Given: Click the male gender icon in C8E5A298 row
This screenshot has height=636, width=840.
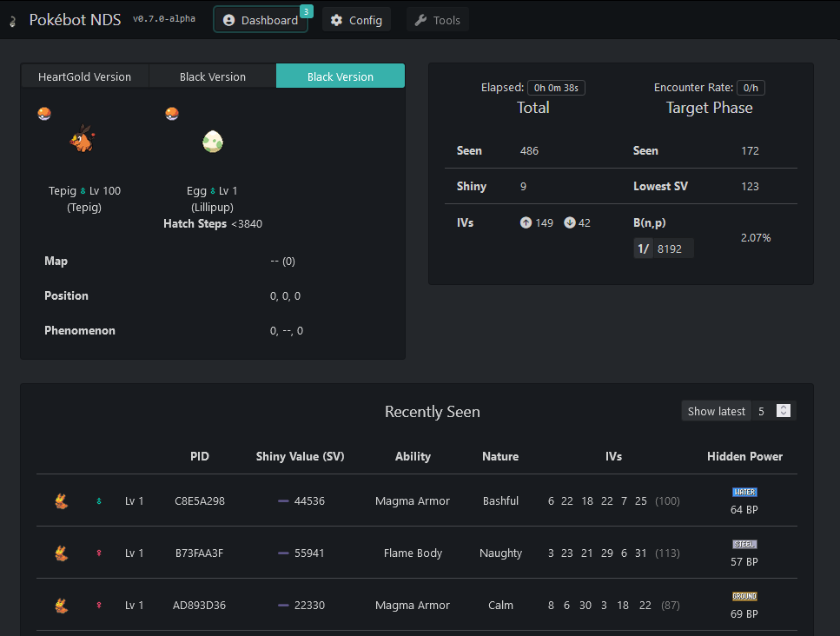Looking at the screenshot, I should [98, 501].
